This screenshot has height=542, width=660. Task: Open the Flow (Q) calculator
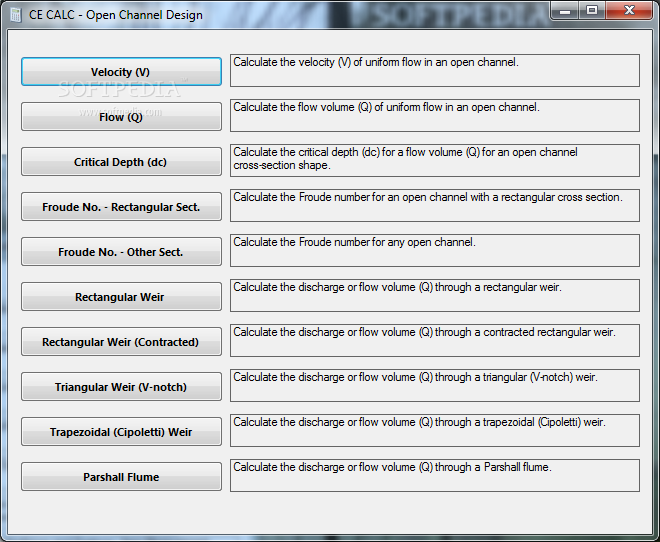click(121, 117)
